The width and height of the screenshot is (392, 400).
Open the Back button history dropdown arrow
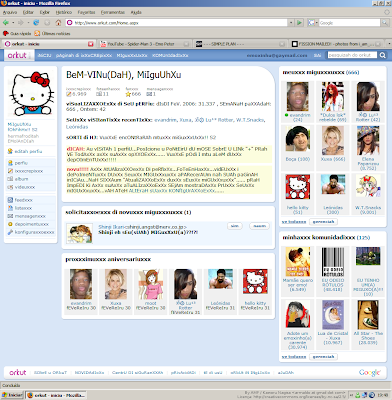tap(13, 23)
